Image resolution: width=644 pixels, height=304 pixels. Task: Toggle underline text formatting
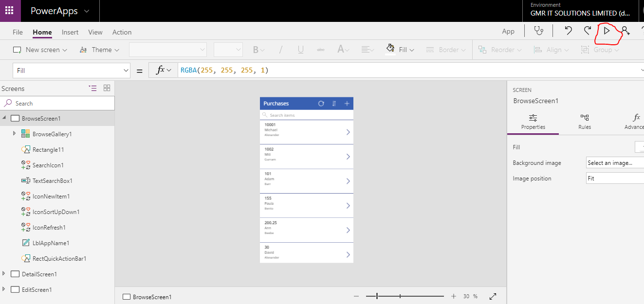(301, 50)
